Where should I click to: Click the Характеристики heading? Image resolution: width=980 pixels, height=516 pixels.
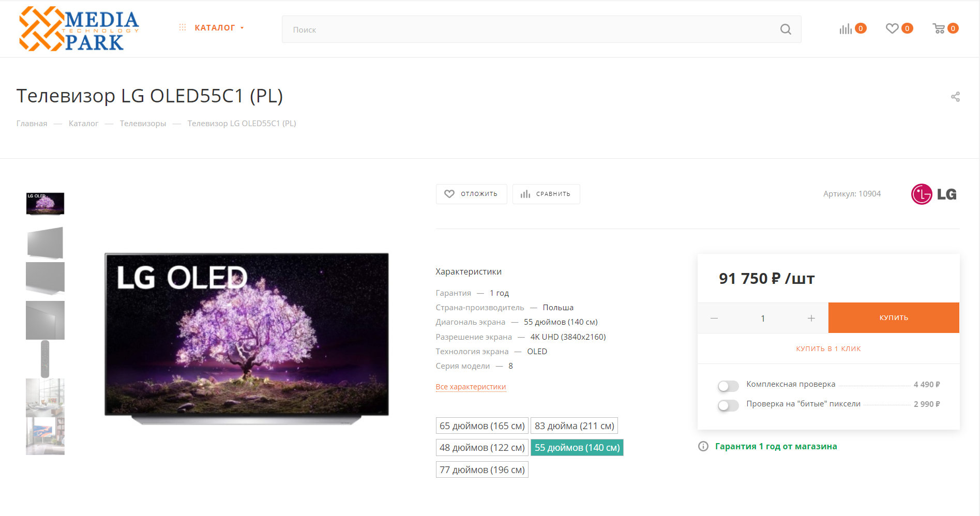pos(469,271)
